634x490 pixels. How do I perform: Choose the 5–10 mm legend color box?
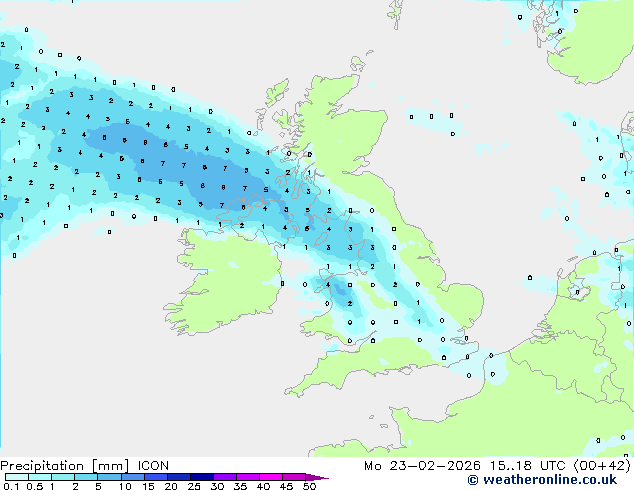click(109, 477)
